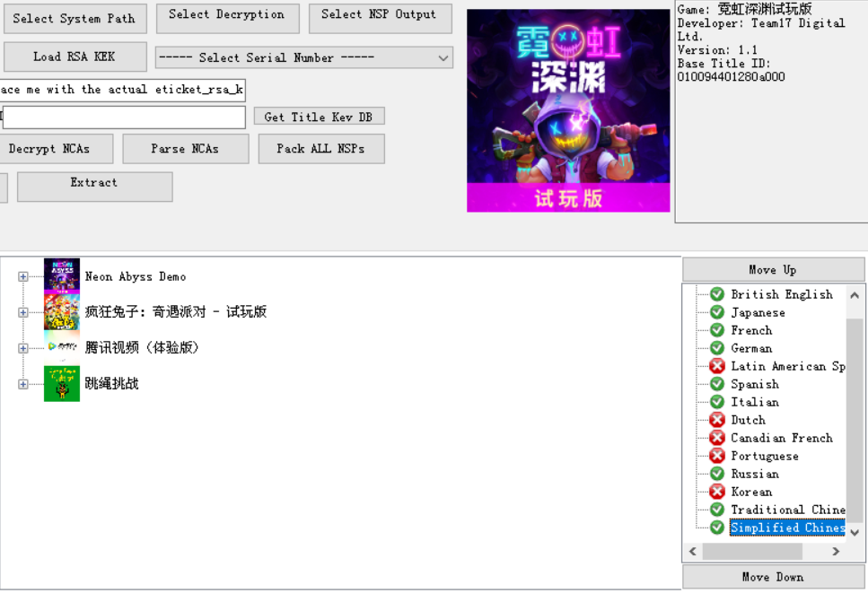The image size is (868, 593).
Task: Click Pack ALL NSPs button
Action: pyautogui.click(x=321, y=149)
